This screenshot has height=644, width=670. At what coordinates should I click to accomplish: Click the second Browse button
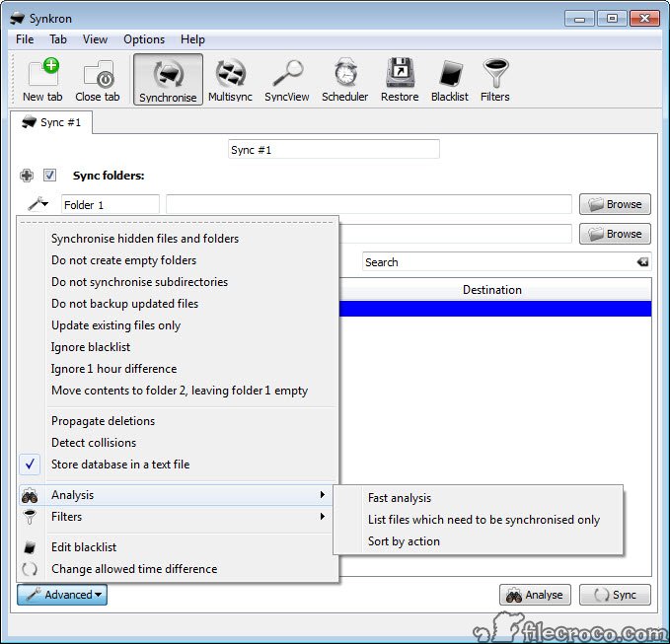[x=615, y=234]
